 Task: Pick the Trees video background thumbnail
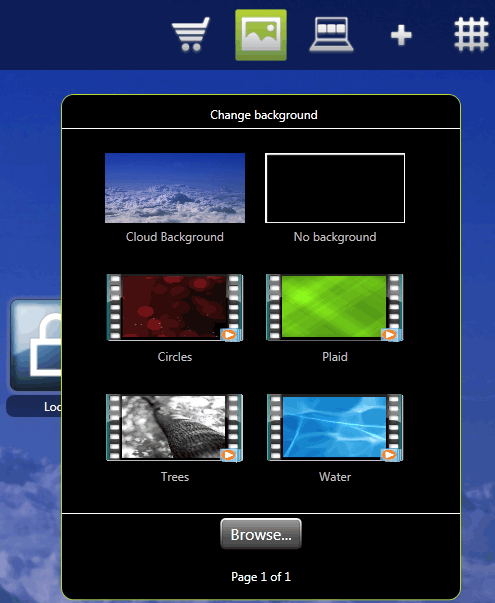click(x=175, y=427)
